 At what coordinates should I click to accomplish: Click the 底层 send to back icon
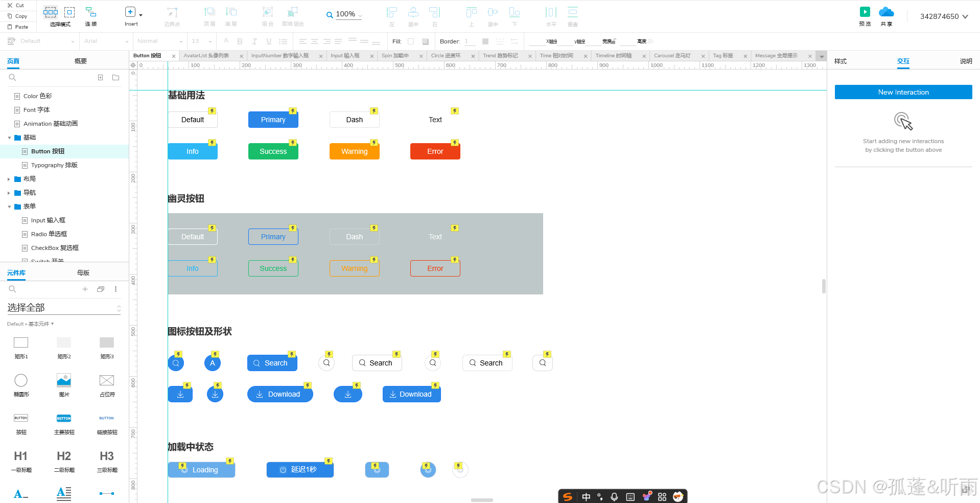[x=231, y=12]
